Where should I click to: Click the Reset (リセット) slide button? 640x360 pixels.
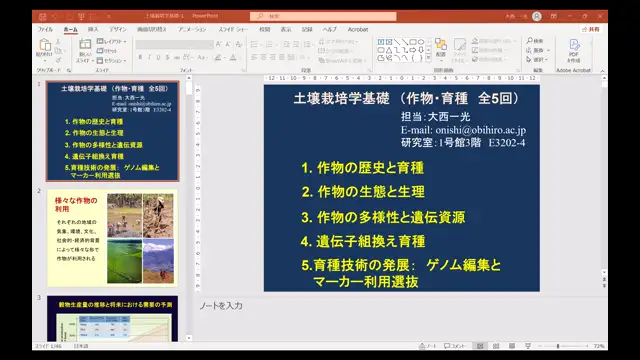point(107,51)
